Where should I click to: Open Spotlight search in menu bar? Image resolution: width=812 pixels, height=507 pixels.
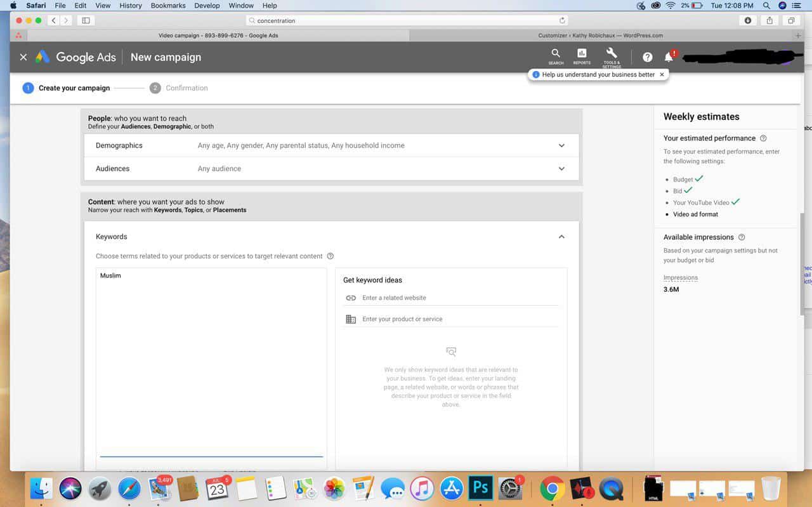766,5
